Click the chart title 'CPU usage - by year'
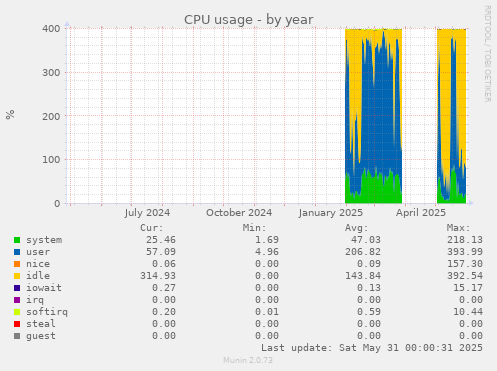The image size is (497, 371). 249,20
